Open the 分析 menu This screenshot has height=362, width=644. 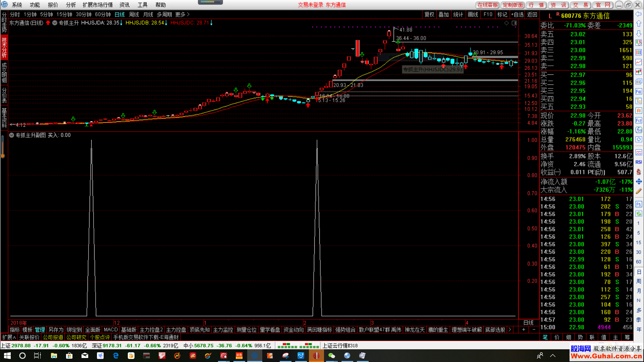point(71,5)
